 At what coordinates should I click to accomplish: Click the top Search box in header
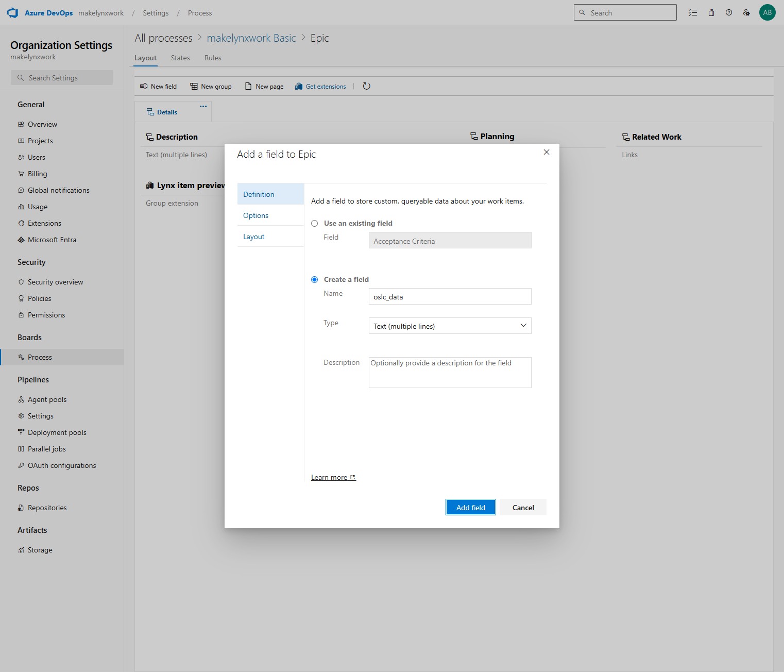[625, 13]
